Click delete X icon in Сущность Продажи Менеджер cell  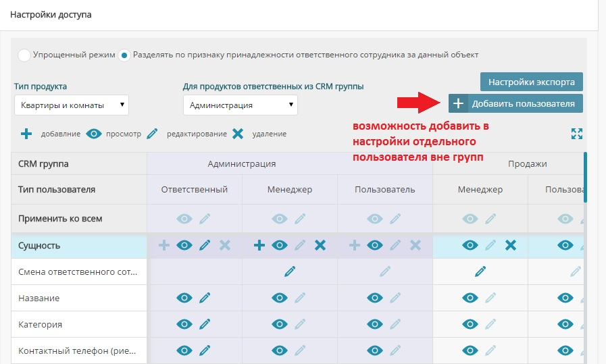[x=511, y=246]
